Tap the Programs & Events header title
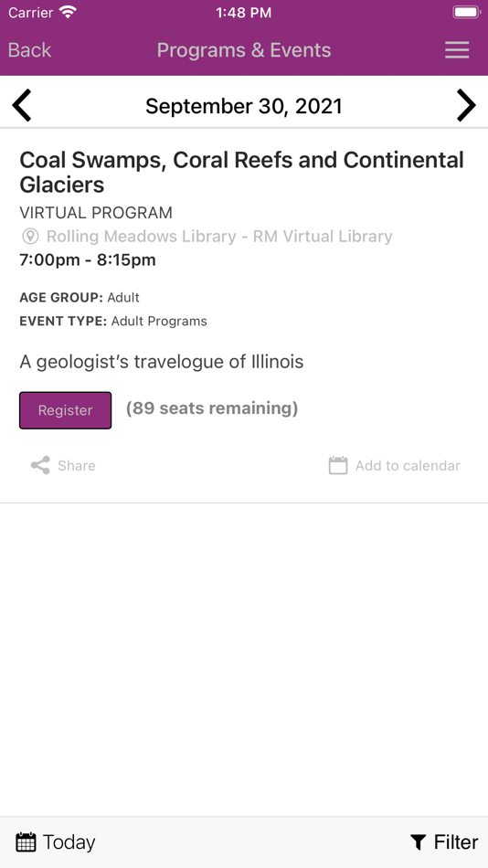Image resolution: width=488 pixels, height=868 pixels. click(x=244, y=50)
